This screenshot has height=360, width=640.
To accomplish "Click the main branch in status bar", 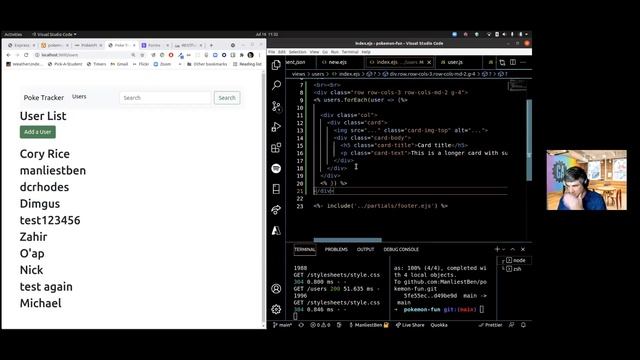I will [282, 325].
